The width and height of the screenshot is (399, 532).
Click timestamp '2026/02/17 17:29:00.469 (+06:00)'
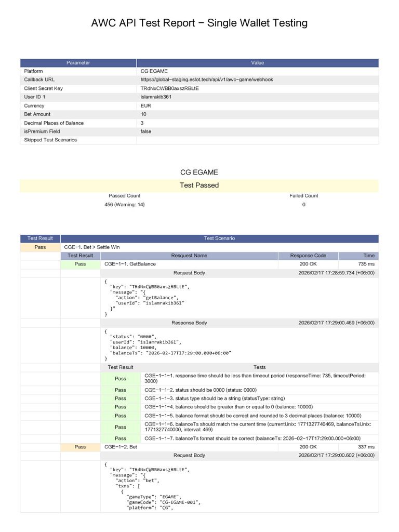pos(337,323)
